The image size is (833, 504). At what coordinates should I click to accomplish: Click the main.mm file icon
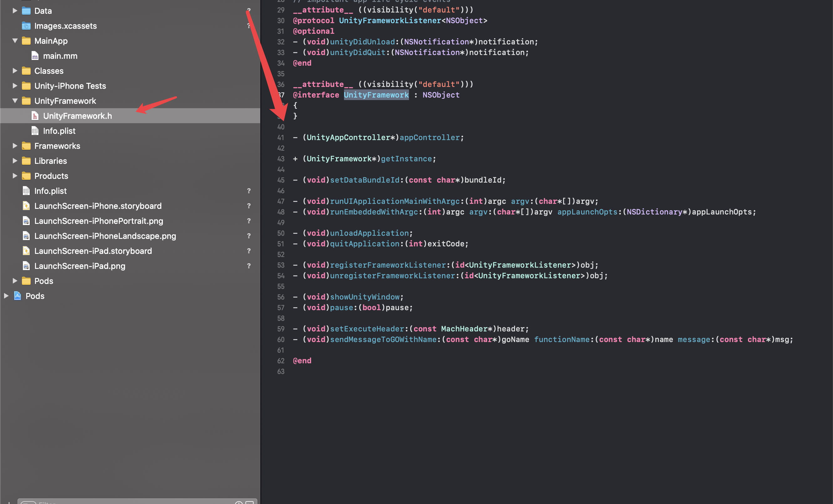point(35,56)
